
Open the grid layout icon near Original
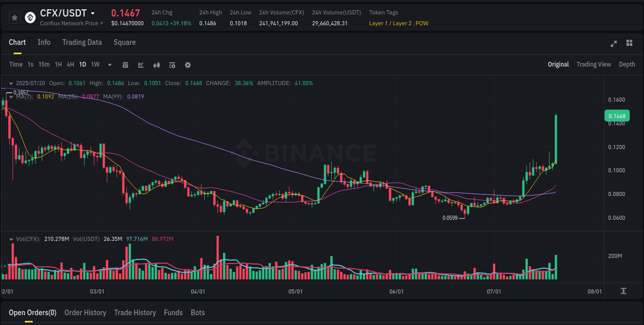pos(629,44)
